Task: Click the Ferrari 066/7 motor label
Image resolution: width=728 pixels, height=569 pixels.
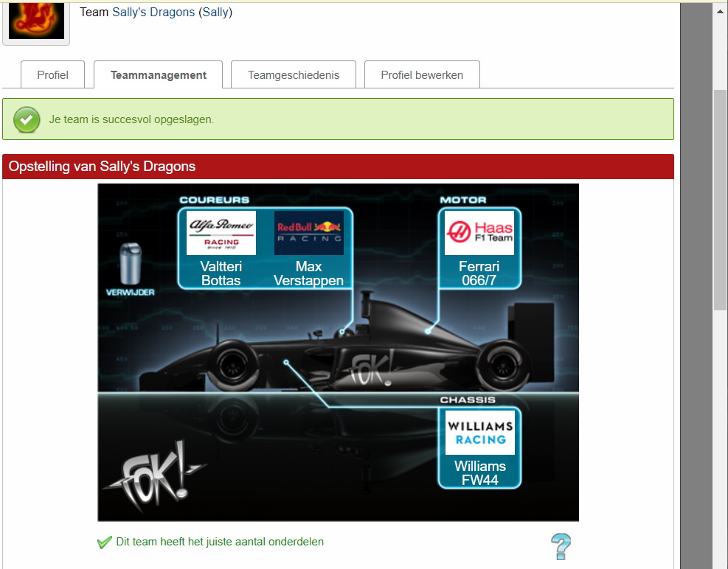Action: click(x=479, y=273)
